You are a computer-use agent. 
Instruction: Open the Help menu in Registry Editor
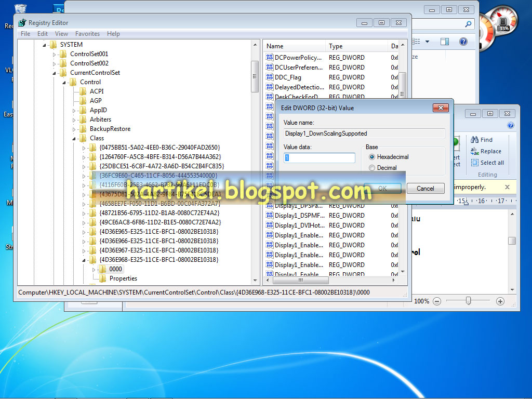[x=113, y=34]
